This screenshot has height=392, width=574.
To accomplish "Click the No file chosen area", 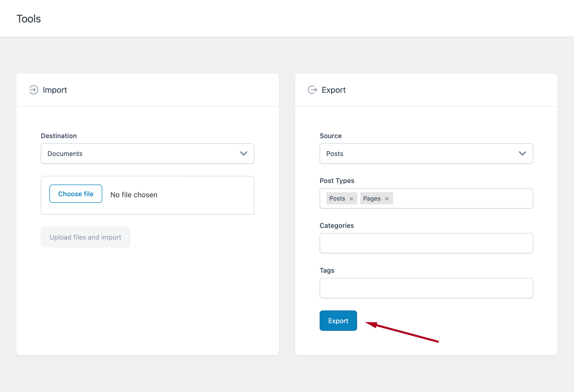I will pos(134,195).
